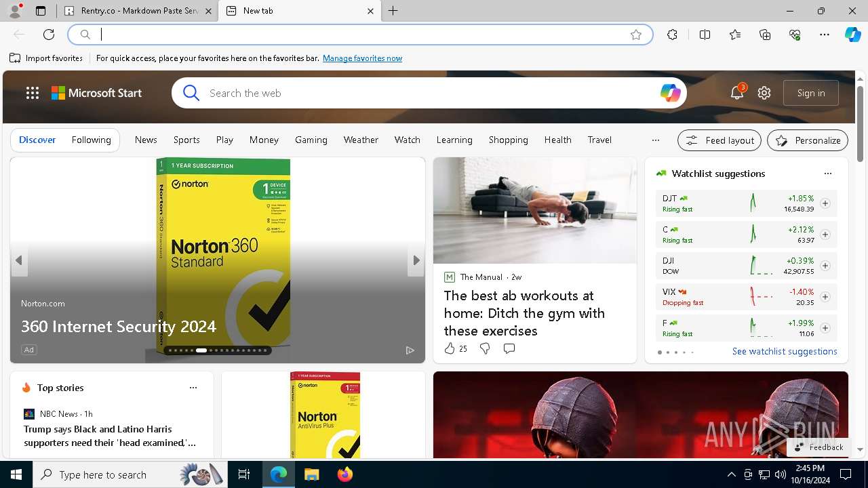Switch to the Following tab

[x=91, y=140]
